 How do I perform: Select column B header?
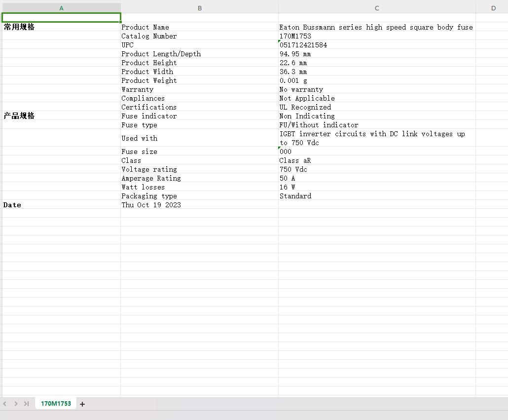coord(200,8)
